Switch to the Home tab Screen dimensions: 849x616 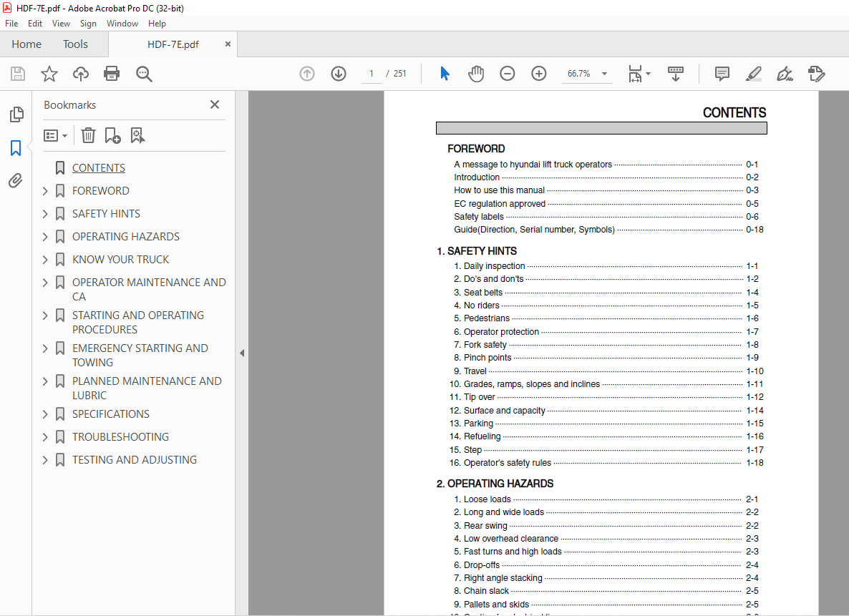(x=26, y=44)
